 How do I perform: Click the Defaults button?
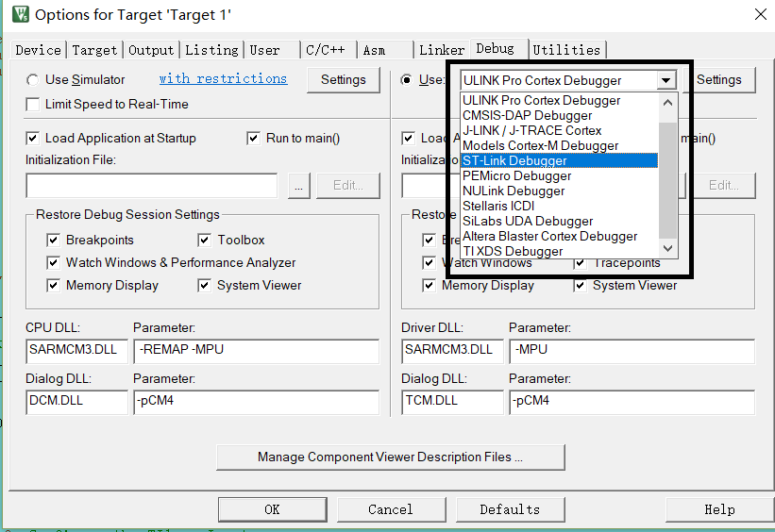(x=510, y=509)
